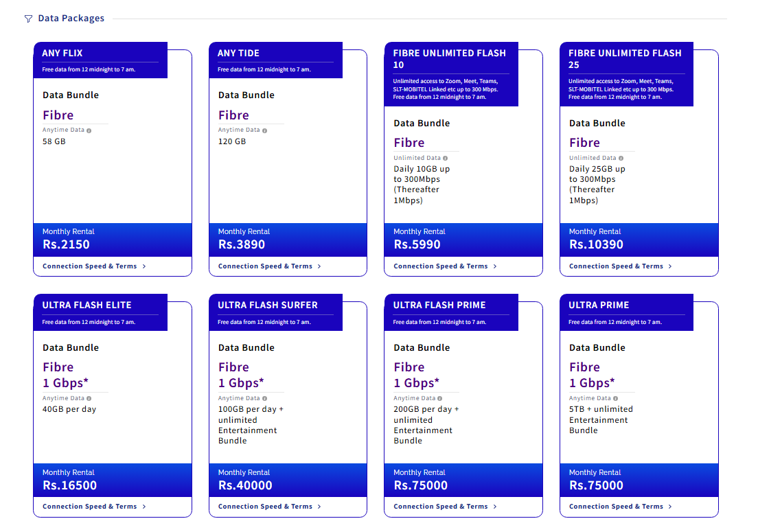Click the filter funnel icon beside Data Packages

coord(29,19)
